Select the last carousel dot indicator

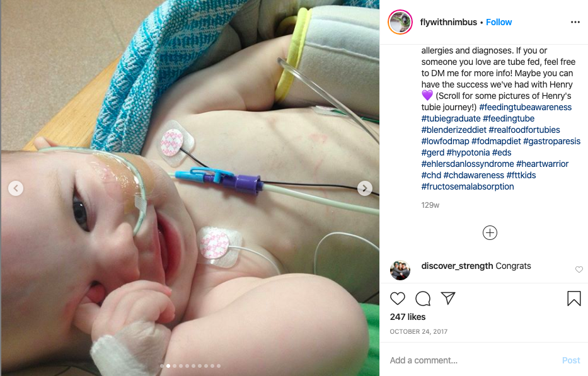219,366
